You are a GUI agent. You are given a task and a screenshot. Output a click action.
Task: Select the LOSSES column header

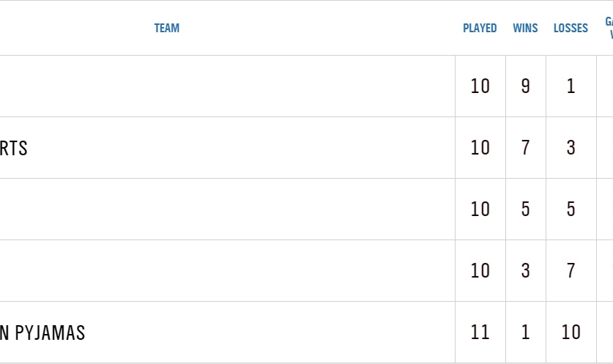tap(571, 29)
